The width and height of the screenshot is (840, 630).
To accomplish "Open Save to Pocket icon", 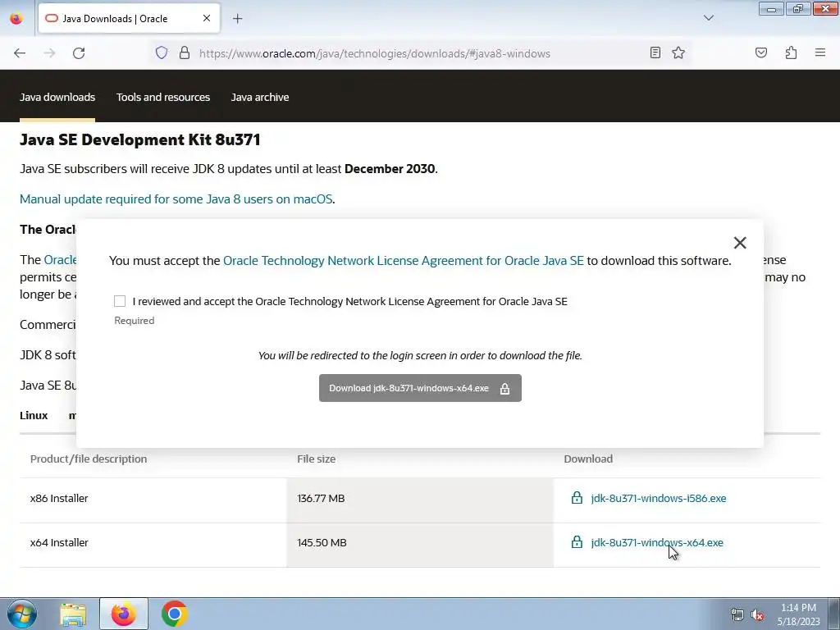I will [x=761, y=52].
